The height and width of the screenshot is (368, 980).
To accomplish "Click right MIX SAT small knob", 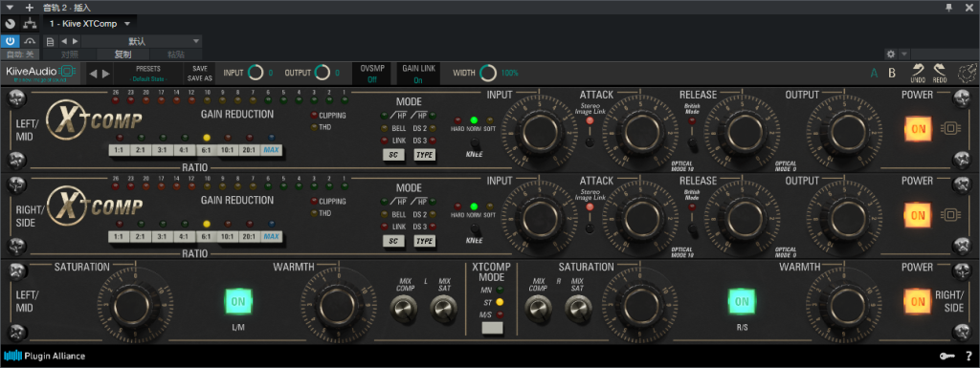I will click(x=578, y=308).
